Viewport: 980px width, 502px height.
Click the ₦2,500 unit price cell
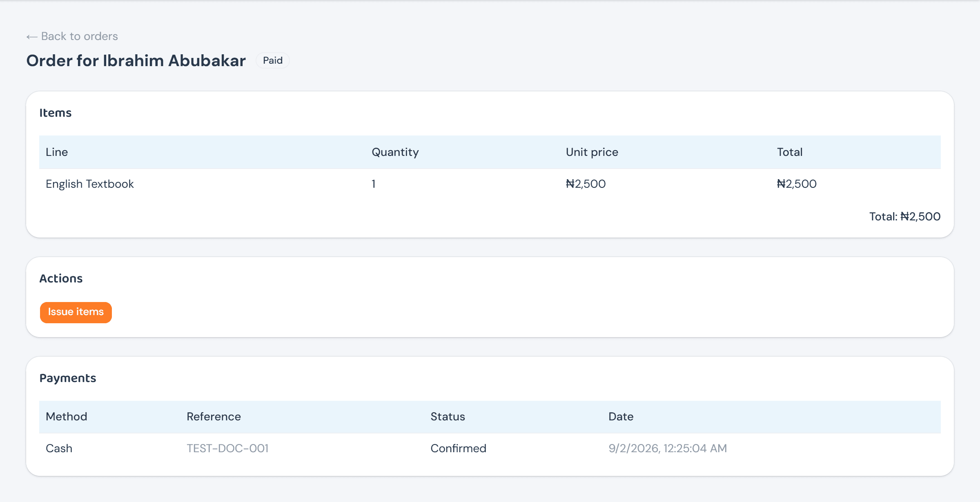point(586,184)
